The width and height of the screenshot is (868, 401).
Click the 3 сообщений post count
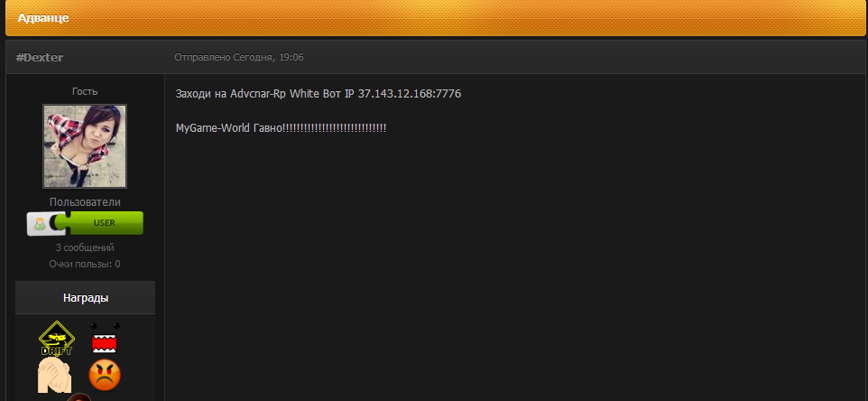(85, 247)
